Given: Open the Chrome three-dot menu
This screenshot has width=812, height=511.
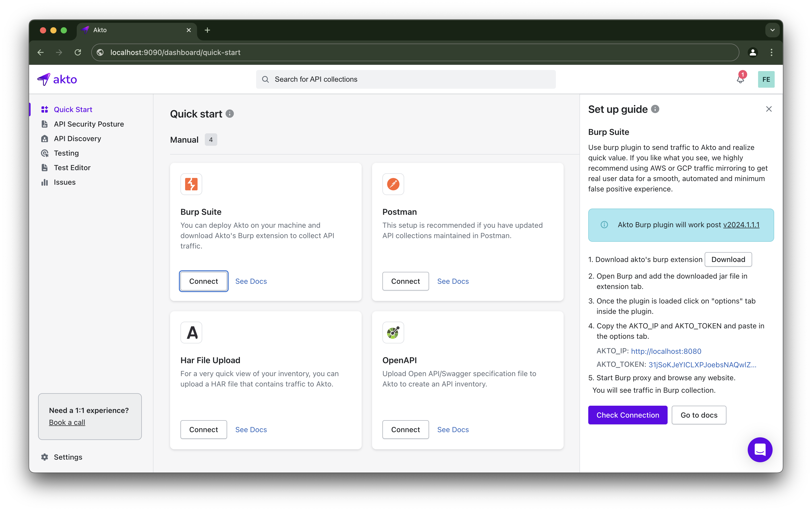Looking at the screenshot, I should pyautogui.click(x=771, y=52).
